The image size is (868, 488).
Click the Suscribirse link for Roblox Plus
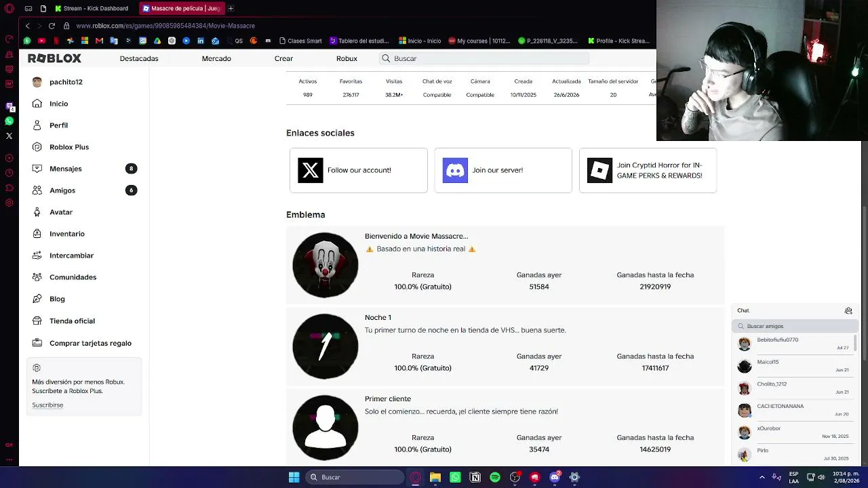tap(47, 405)
